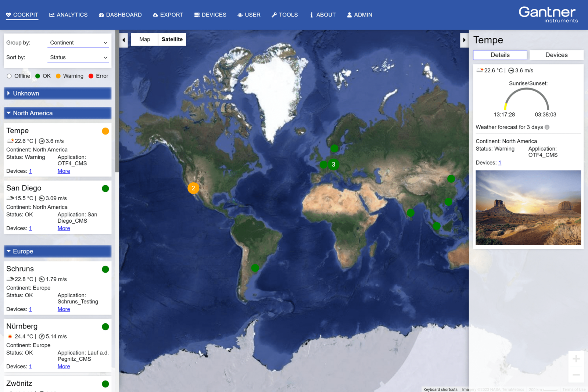Open More link for San Diego

pos(64,228)
